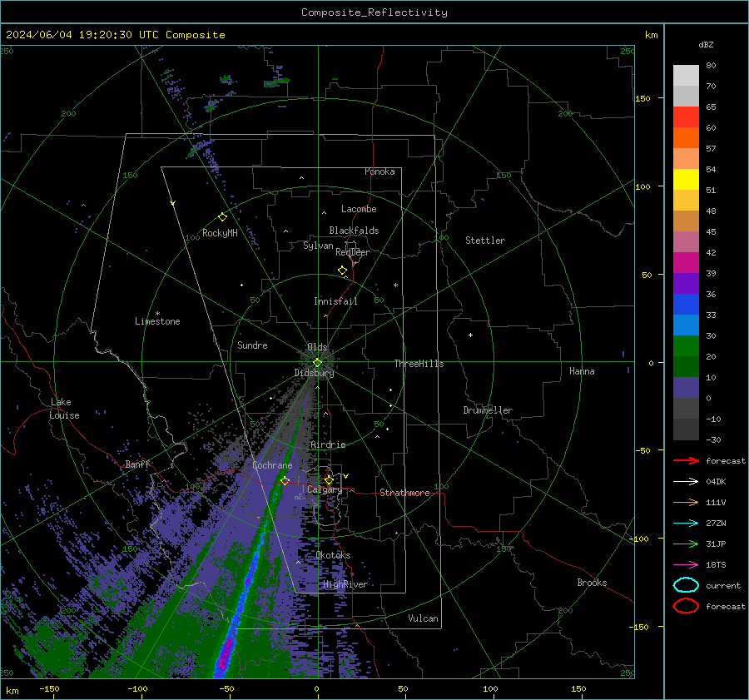
Task: Click the Vulcan town label
Action: (x=424, y=618)
